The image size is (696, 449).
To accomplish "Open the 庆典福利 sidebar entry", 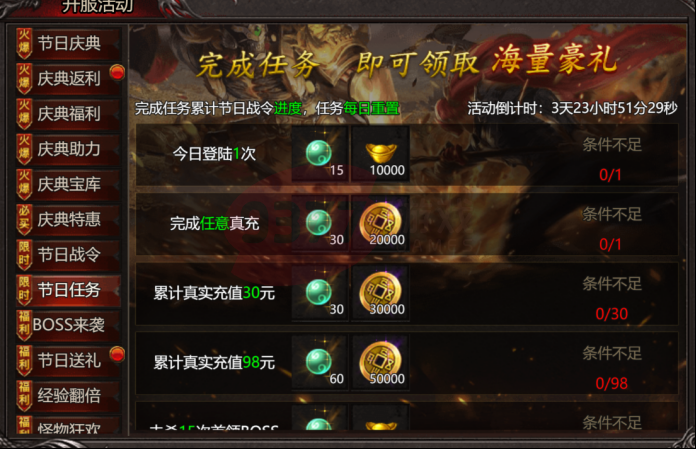I will 68,114.
